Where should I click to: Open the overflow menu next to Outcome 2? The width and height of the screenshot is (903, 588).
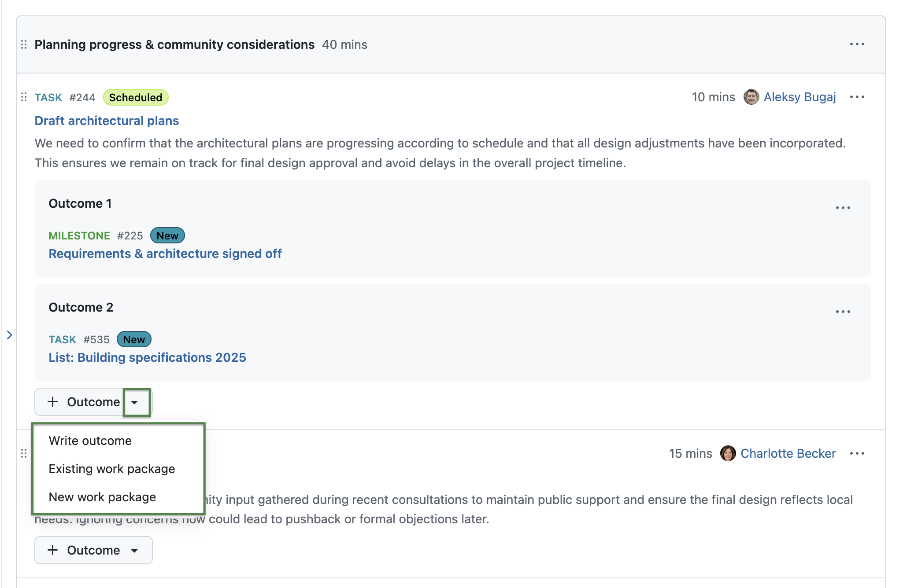click(x=844, y=311)
